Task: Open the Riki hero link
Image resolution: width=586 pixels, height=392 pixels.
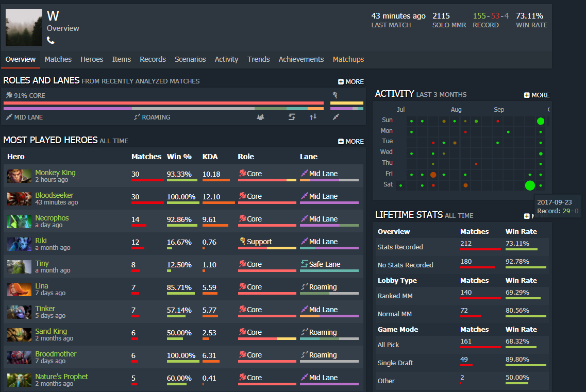Action: point(41,241)
